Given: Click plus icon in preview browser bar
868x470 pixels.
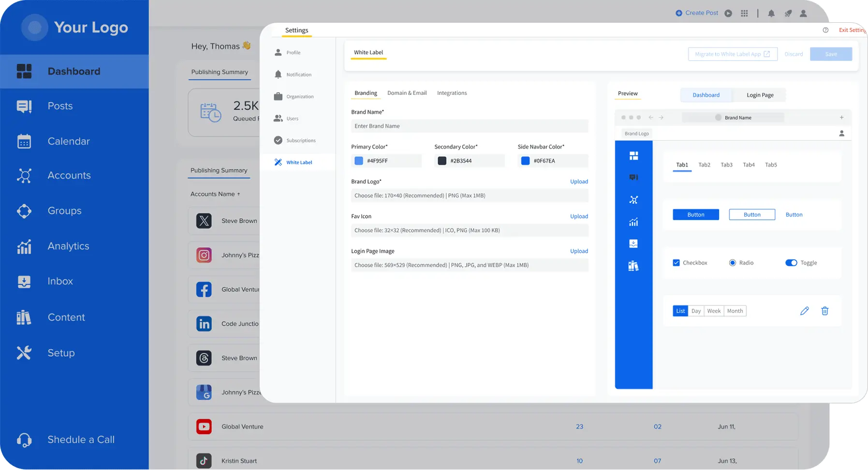Looking at the screenshot, I should click(841, 118).
